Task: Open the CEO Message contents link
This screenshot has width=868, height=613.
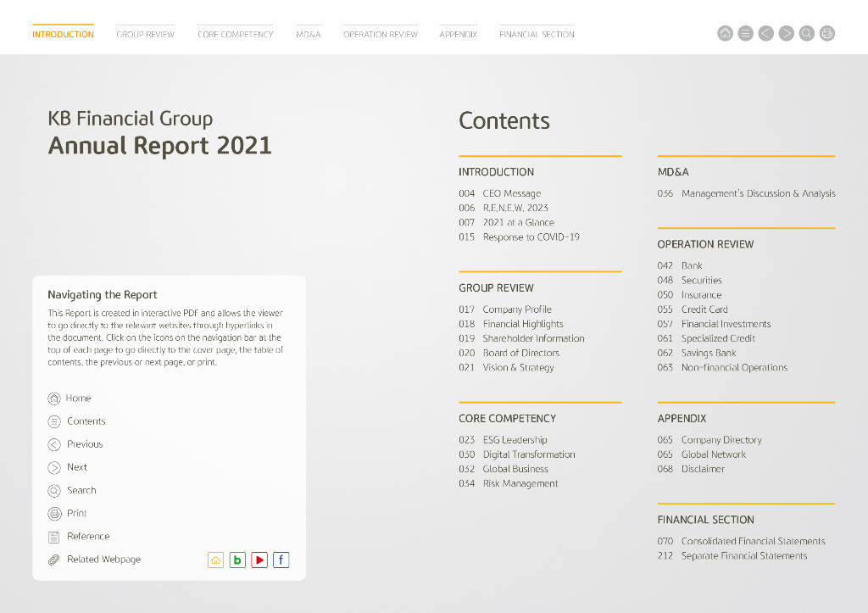Action: click(500, 193)
